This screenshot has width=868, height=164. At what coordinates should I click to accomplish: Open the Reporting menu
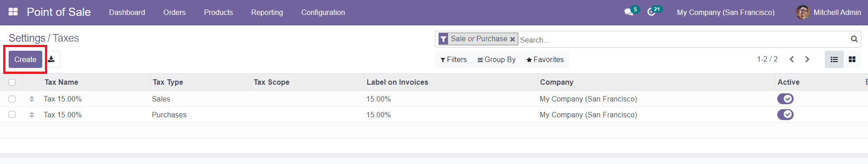[x=267, y=12]
